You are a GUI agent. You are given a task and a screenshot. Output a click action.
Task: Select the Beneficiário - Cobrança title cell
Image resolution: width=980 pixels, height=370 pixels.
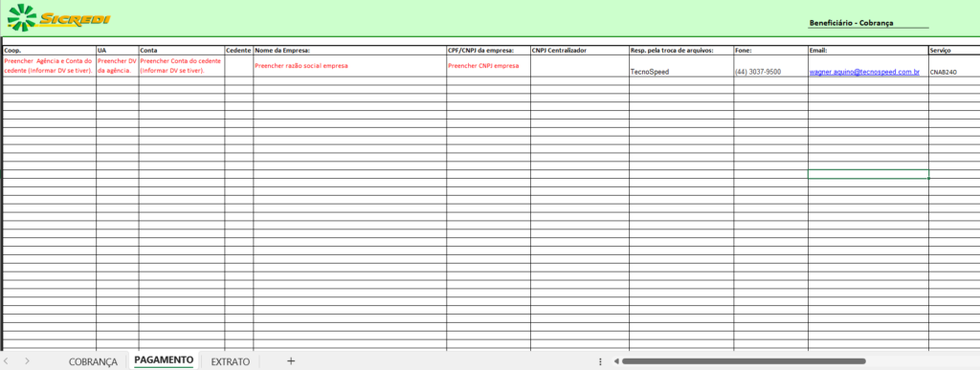(868, 23)
